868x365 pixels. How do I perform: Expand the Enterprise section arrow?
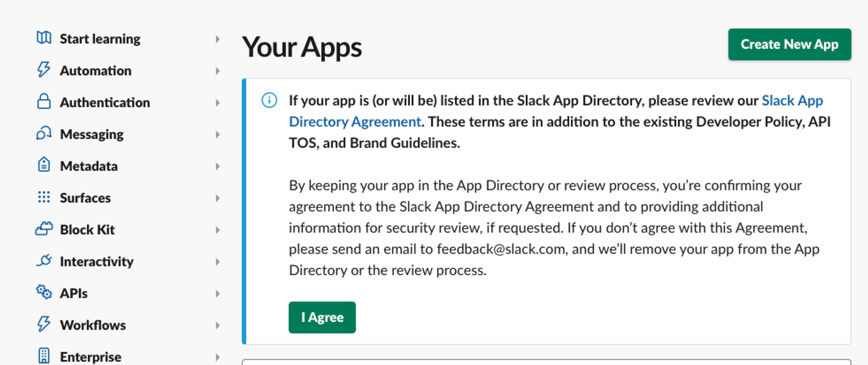coord(217,357)
